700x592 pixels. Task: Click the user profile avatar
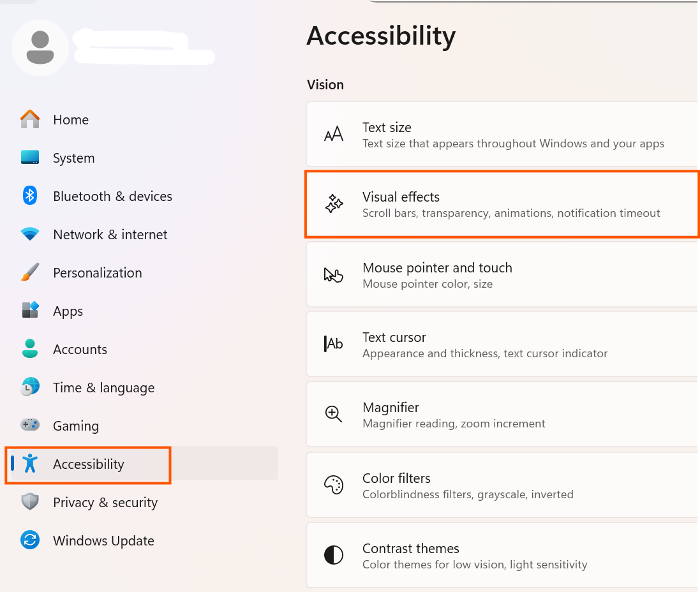(40, 48)
